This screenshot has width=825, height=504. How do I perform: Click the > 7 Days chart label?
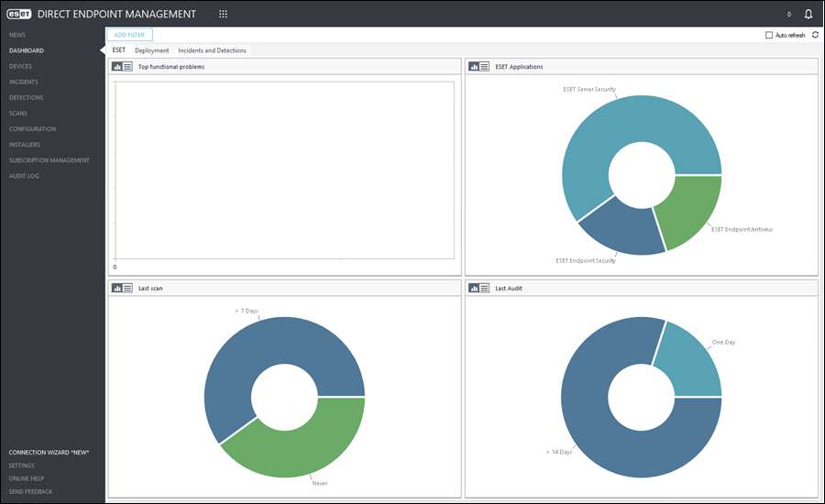(247, 311)
